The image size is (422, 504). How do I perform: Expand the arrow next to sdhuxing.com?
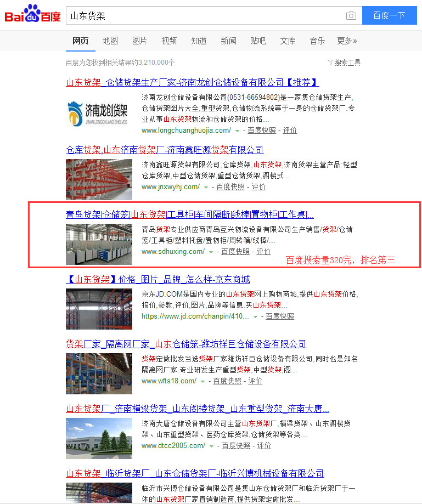tap(211, 252)
